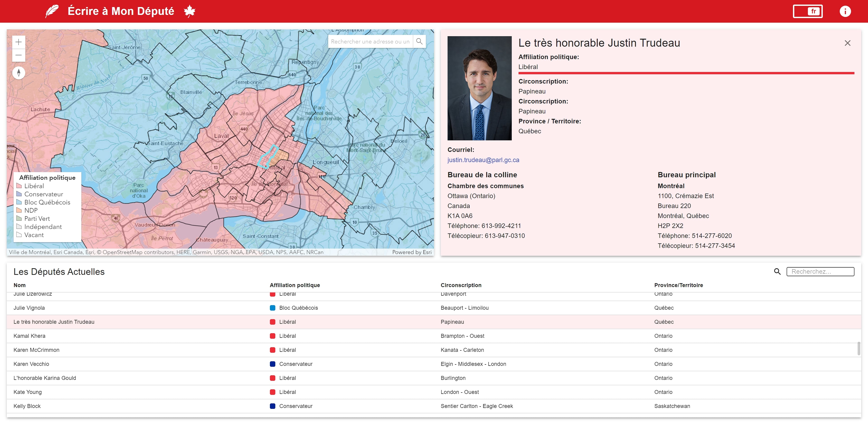The height and width of the screenshot is (424, 868).
Task: Zoom in on the map
Action: click(x=19, y=42)
